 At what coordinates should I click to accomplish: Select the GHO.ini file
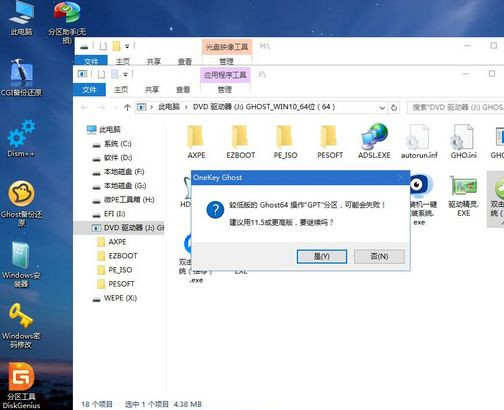(463, 142)
